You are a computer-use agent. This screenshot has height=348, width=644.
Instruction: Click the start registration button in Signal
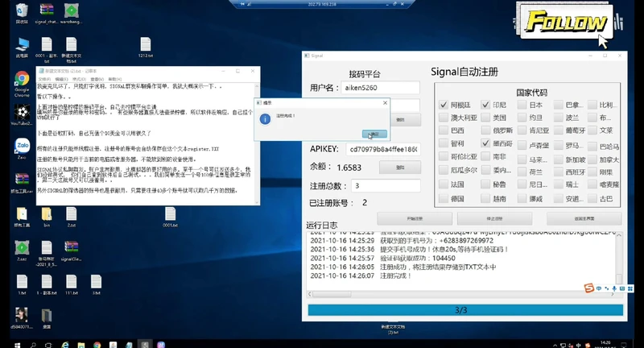coord(415,218)
